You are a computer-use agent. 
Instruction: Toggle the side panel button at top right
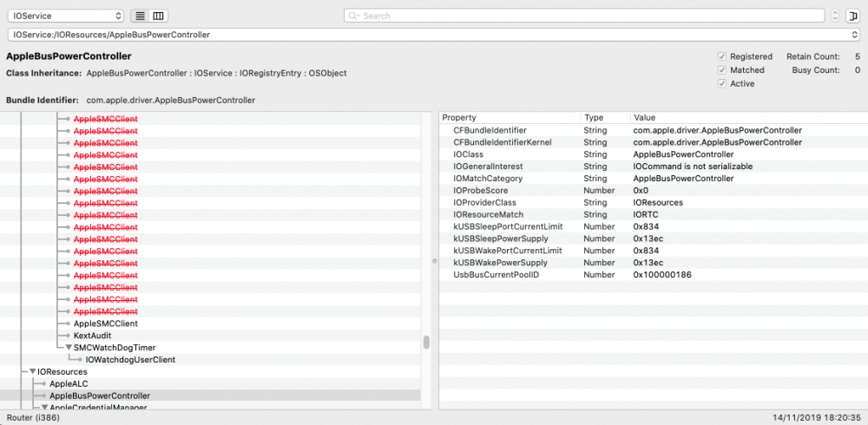click(852, 16)
